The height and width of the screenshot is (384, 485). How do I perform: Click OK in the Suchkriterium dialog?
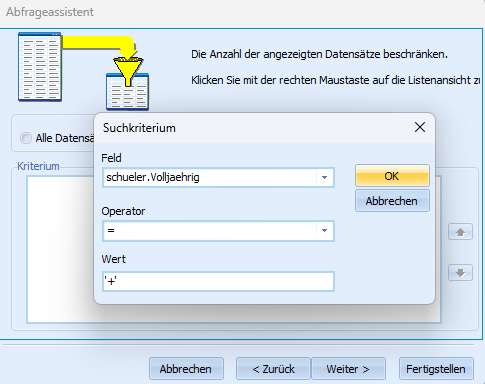click(x=392, y=176)
